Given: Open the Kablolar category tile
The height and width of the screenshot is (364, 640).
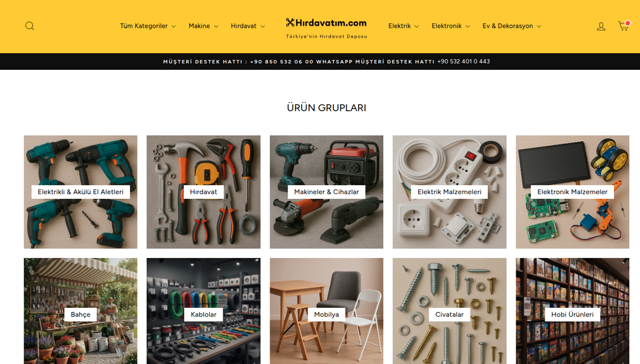Looking at the screenshot, I should (x=203, y=311).
